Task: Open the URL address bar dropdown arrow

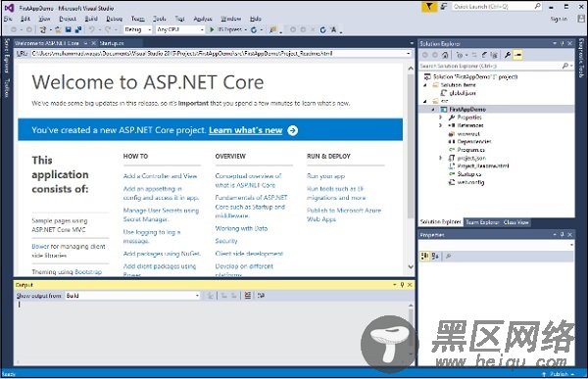Action: point(409,54)
